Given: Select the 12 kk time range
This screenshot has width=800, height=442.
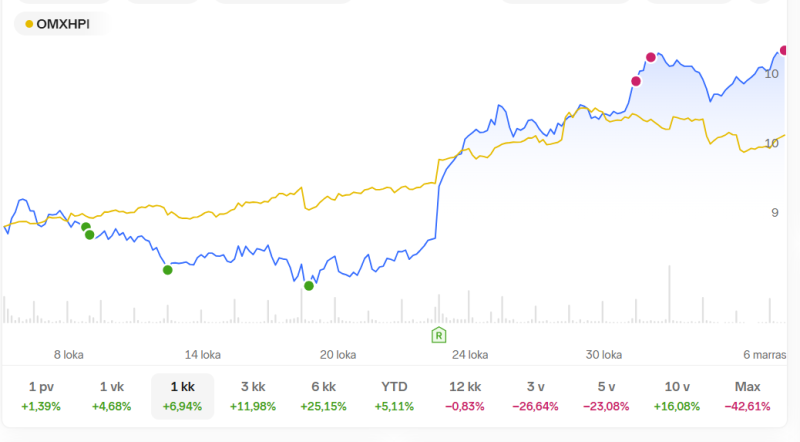Looking at the screenshot, I should (465, 396).
